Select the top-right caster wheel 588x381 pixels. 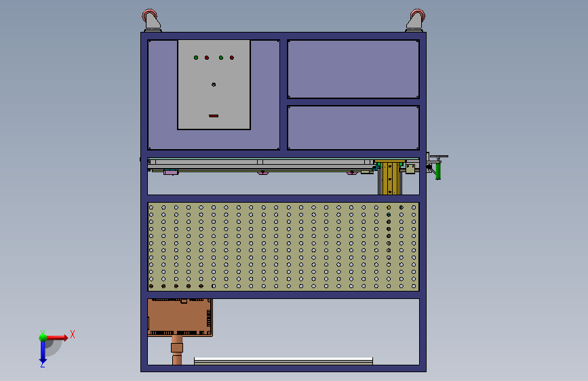(x=416, y=20)
